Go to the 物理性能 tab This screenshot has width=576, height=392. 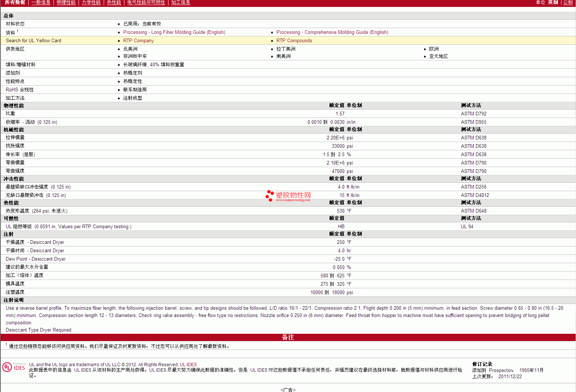[x=66, y=3]
